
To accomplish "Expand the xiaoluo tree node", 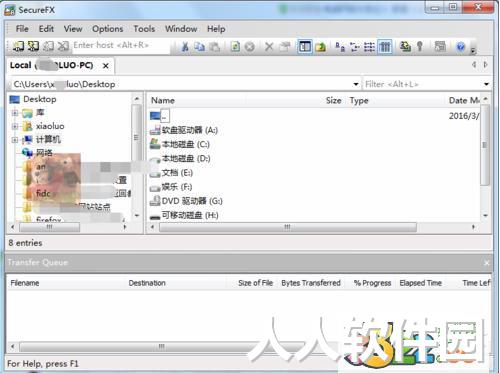I will (x=15, y=126).
